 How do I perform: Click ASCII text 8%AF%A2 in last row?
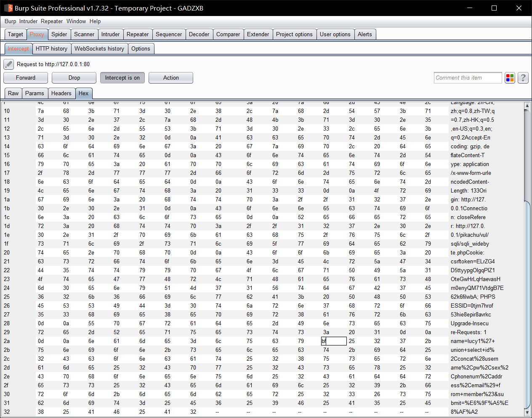coord(464,412)
